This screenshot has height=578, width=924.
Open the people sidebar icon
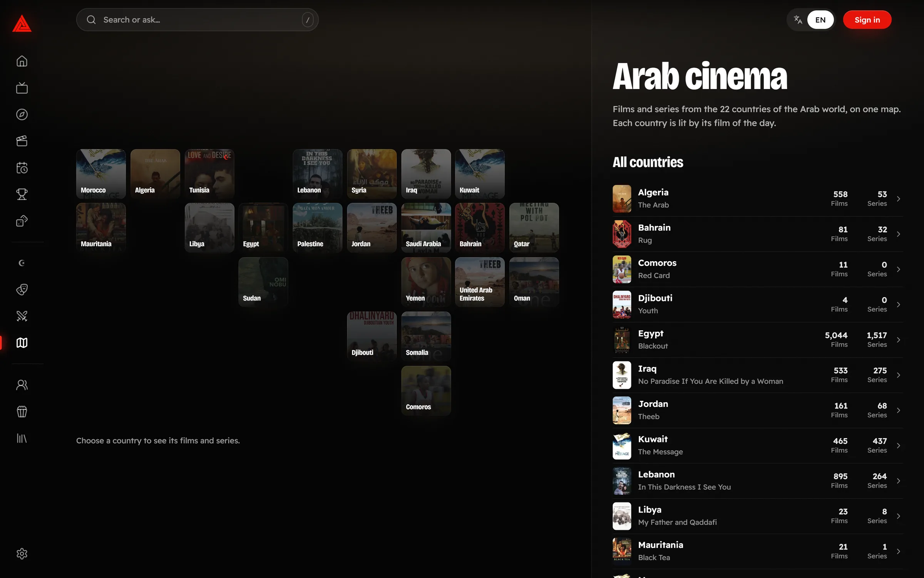click(22, 385)
